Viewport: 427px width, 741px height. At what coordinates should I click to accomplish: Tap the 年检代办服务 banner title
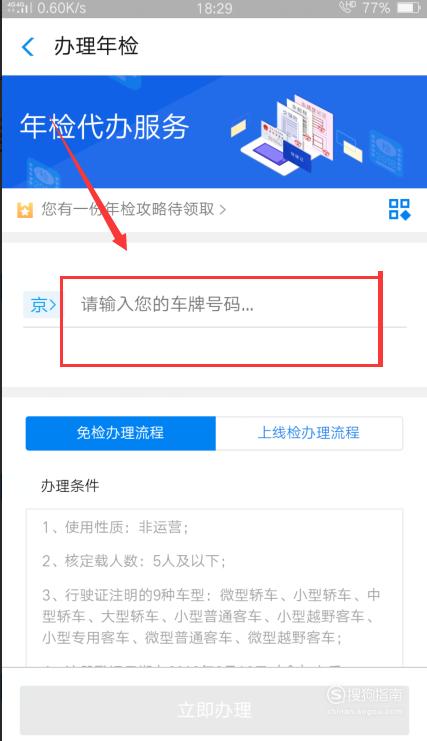(x=104, y=127)
